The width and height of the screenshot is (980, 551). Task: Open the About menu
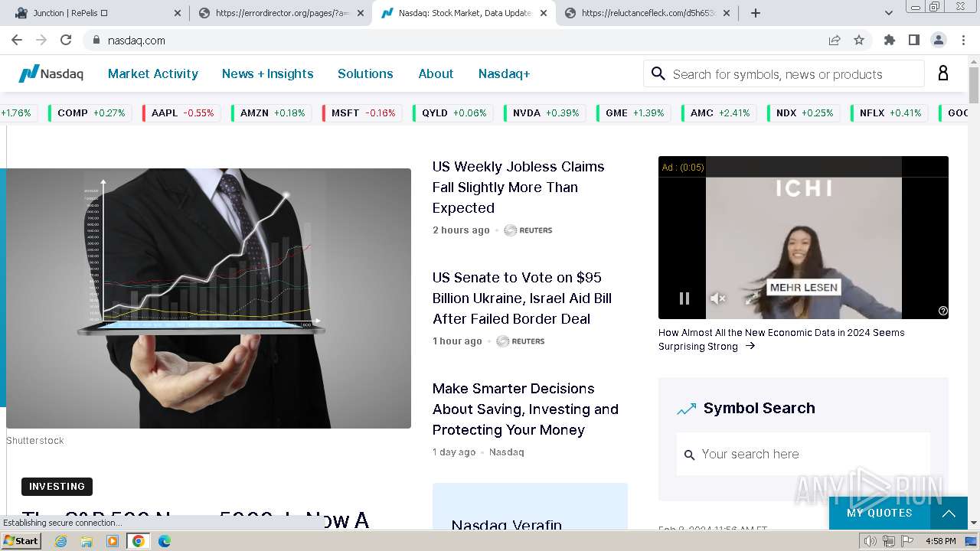[x=436, y=73]
